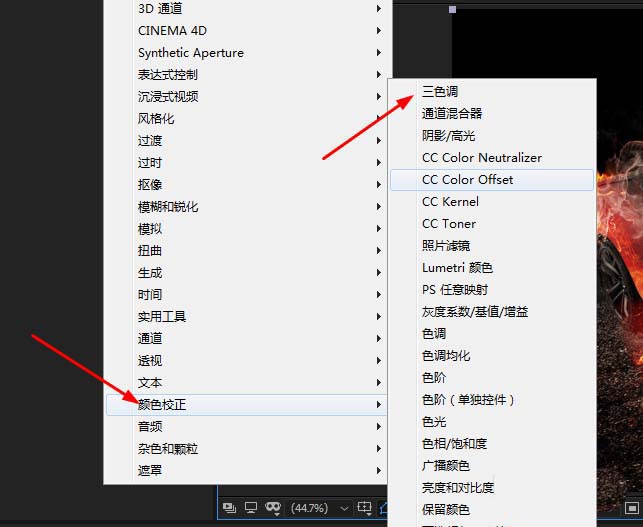This screenshot has width=643, height=527.
Task: Expand the 表达式控制 submenu arrow
Action: [379, 75]
